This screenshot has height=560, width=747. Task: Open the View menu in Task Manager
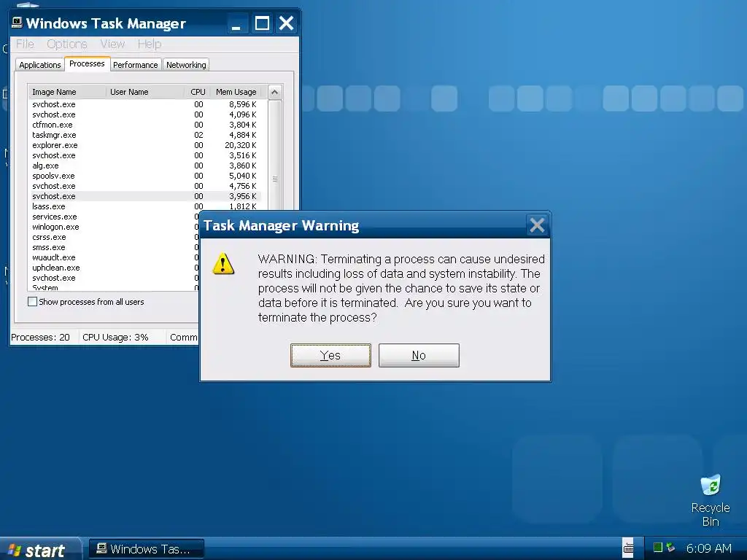[112, 44]
